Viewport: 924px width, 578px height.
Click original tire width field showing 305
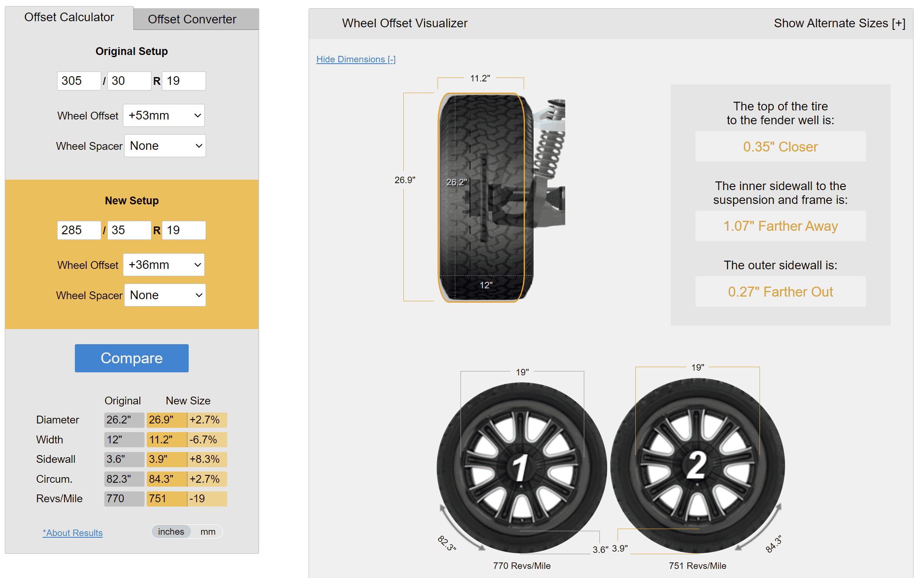click(x=79, y=81)
